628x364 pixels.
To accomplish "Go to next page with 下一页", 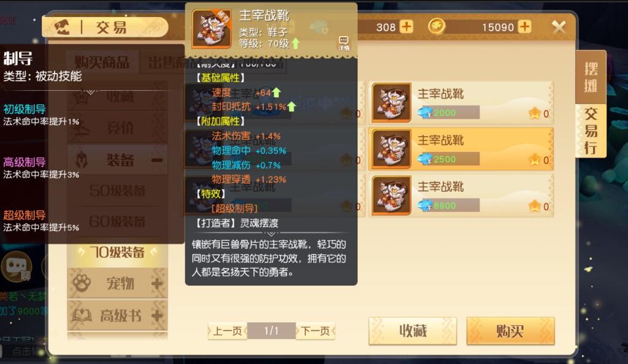I will (x=316, y=331).
